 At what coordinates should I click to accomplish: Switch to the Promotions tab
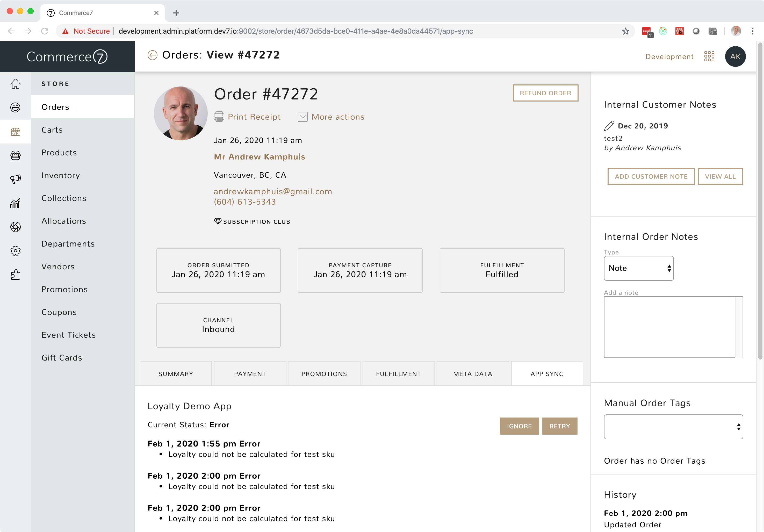[324, 374]
